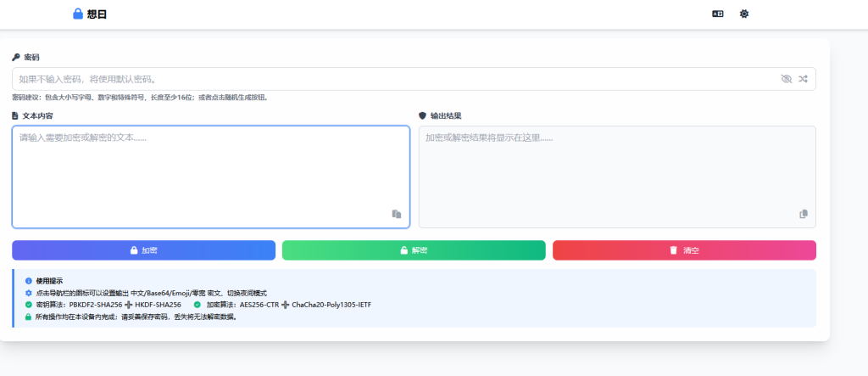Focus the password input field
This screenshot has width=868, height=376.
tap(390, 79)
